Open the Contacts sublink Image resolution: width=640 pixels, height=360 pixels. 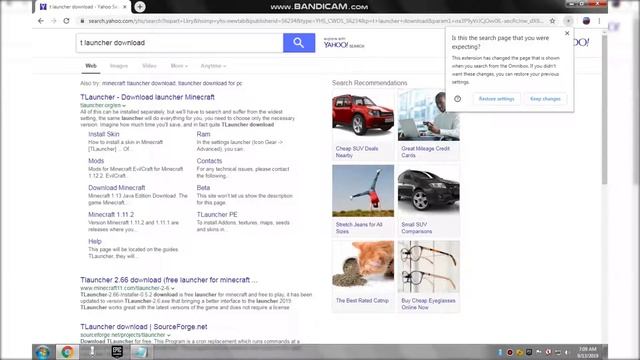point(209,161)
